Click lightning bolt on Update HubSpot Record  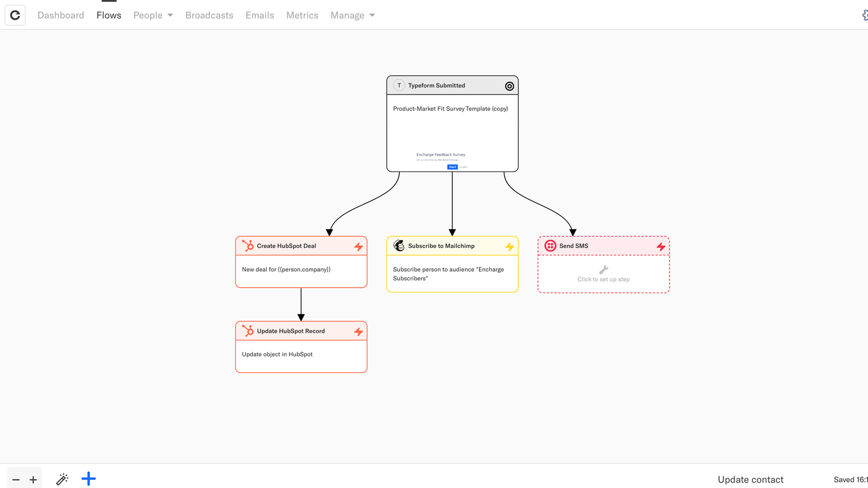[x=358, y=331]
